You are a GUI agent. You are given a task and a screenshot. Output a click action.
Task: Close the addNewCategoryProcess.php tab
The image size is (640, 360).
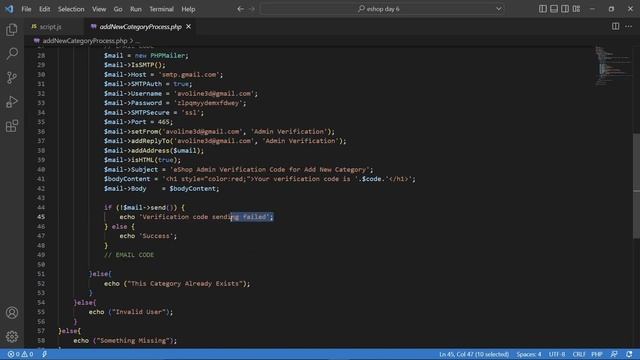(x=188, y=27)
